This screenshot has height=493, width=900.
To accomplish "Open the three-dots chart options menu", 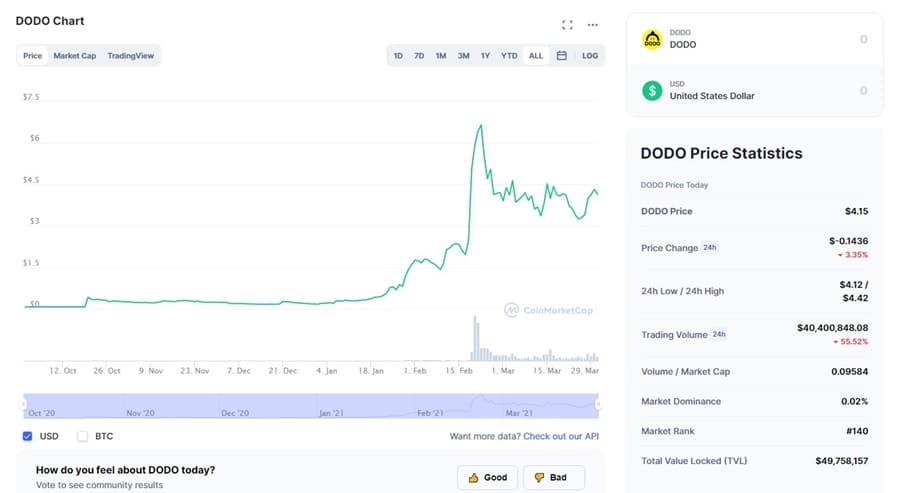I will 592,25.
